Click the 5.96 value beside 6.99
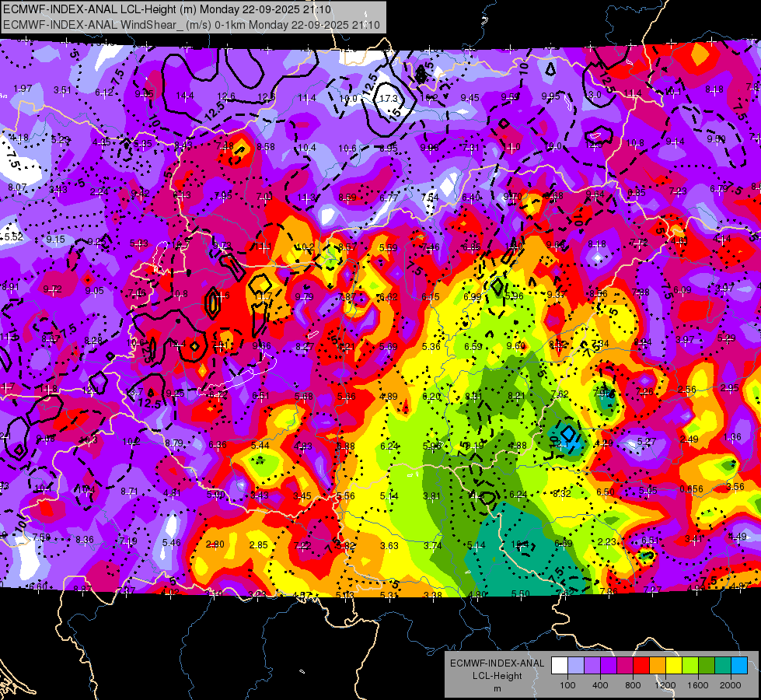This screenshot has width=761, height=700. (515, 296)
